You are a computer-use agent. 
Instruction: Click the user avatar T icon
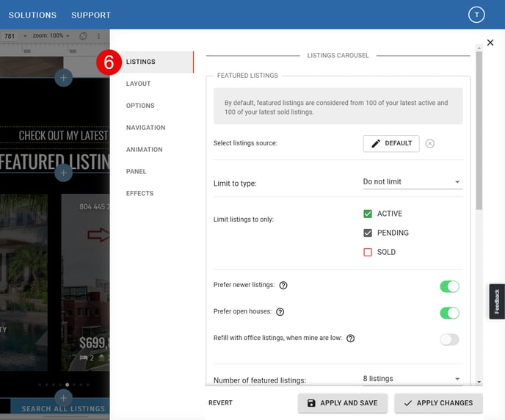tap(476, 15)
